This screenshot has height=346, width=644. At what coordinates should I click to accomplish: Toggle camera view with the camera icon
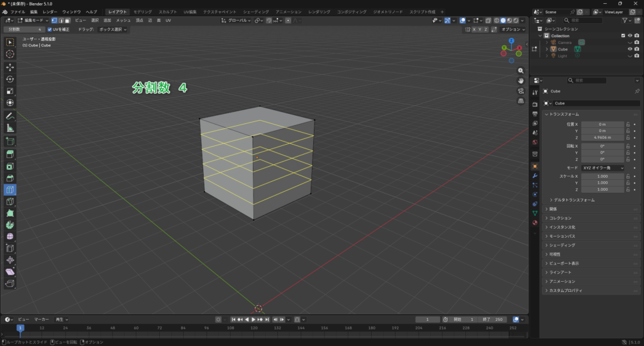point(521,91)
